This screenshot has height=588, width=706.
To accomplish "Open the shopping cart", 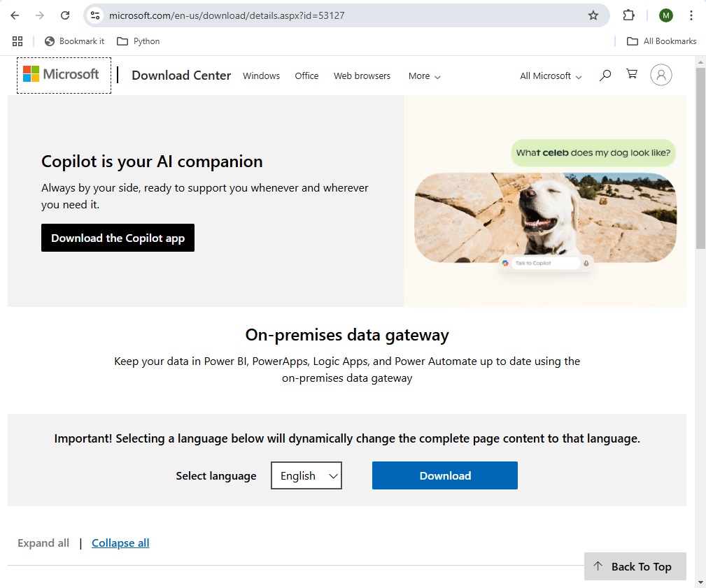I will [632, 74].
